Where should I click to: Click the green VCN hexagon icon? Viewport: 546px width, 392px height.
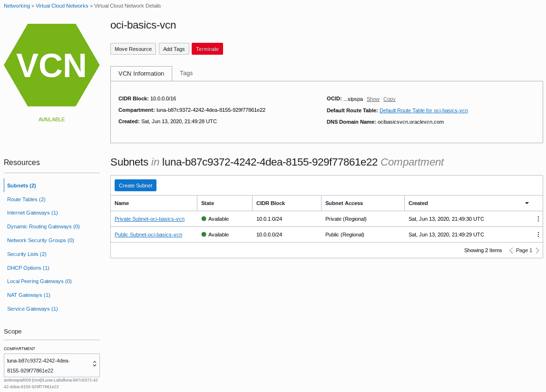51,66
